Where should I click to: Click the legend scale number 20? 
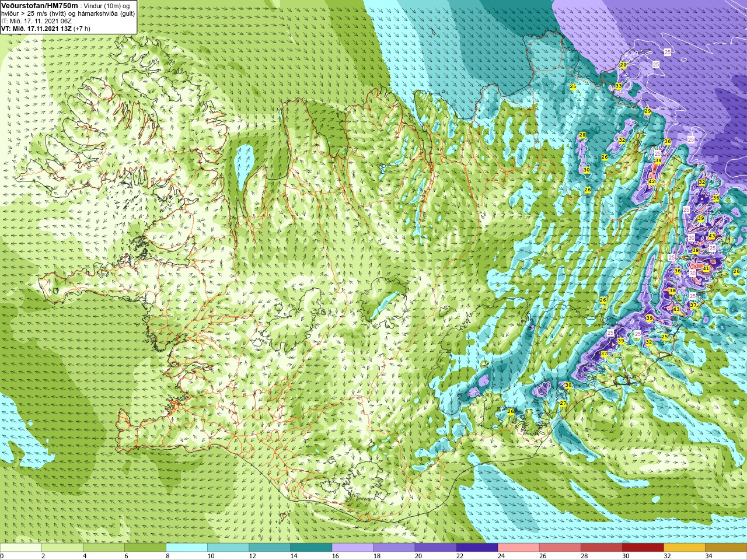tap(418, 556)
